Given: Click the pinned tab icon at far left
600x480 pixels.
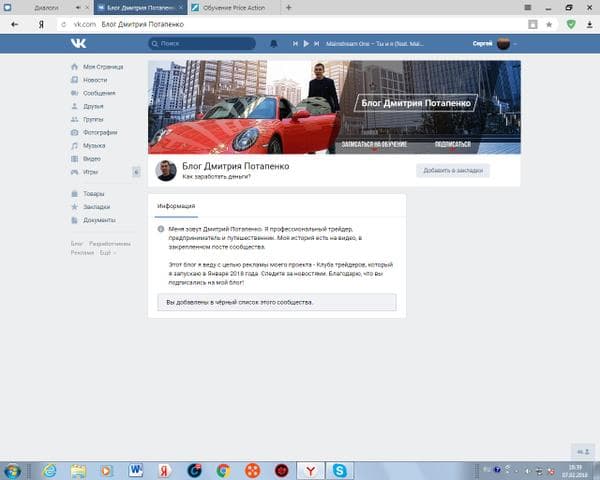Looking at the screenshot, I should click(7, 7).
